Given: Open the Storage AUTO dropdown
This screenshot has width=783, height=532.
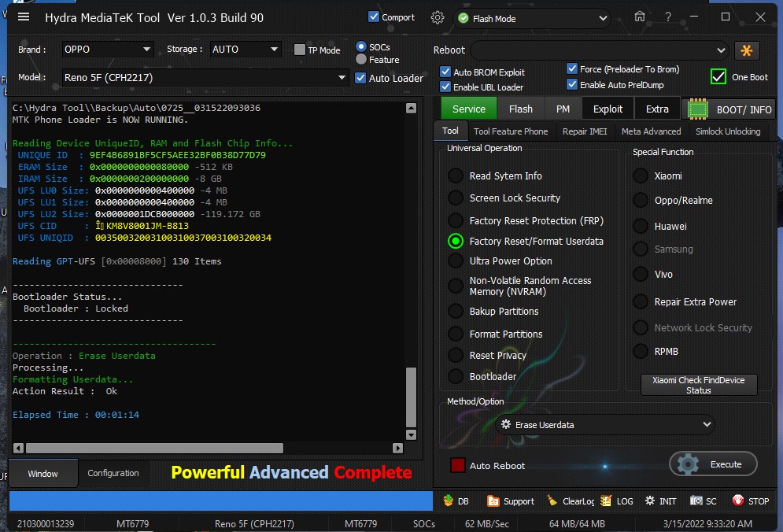Looking at the screenshot, I should coord(245,50).
